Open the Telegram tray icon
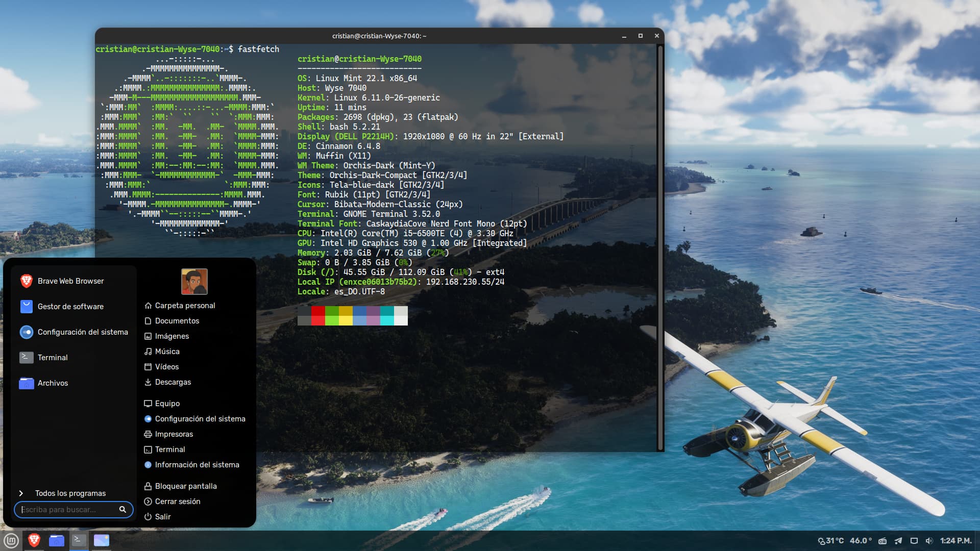The image size is (980, 551). 898,541
